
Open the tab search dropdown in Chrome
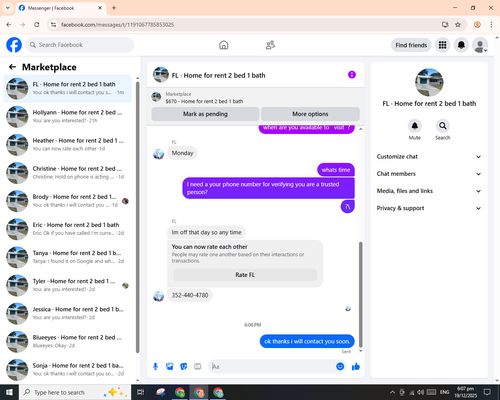(8, 8)
